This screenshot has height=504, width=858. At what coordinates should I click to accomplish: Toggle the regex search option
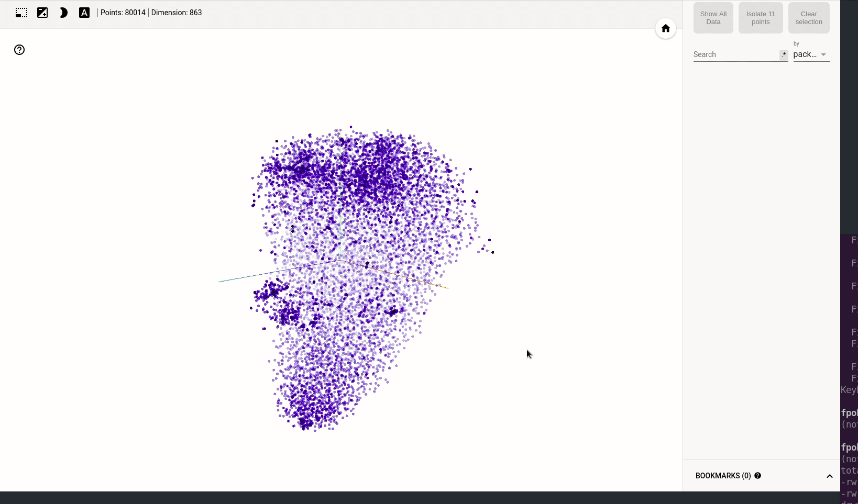click(x=784, y=54)
